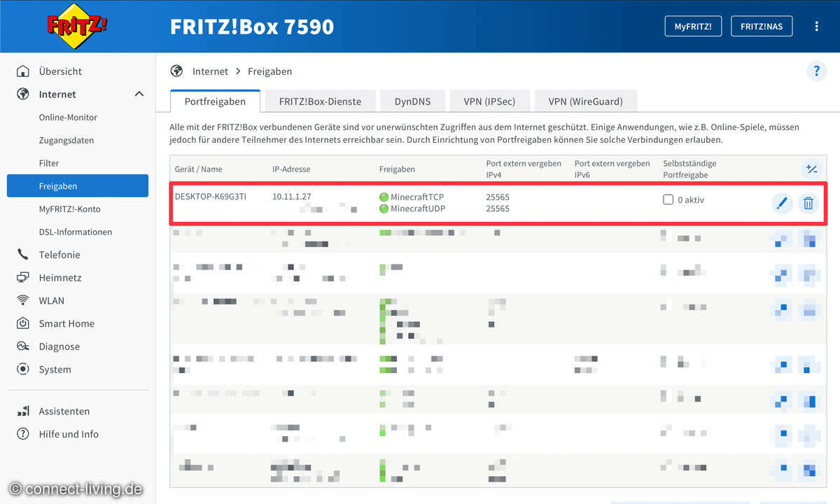The width and height of the screenshot is (840, 504).
Task: Click the MinecraftUDP sharing label
Action: coord(418,209)
